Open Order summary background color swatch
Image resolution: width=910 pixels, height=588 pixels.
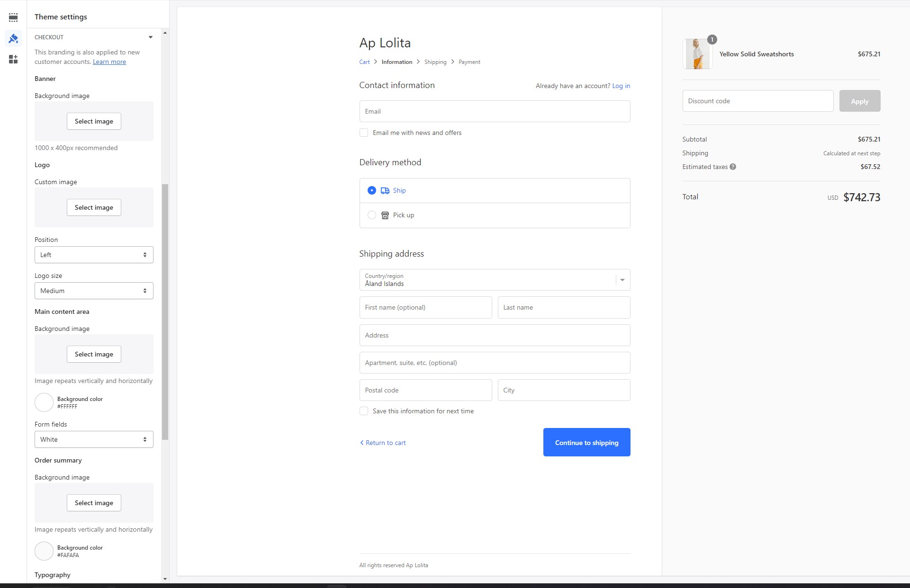click(x=44, y=551)
